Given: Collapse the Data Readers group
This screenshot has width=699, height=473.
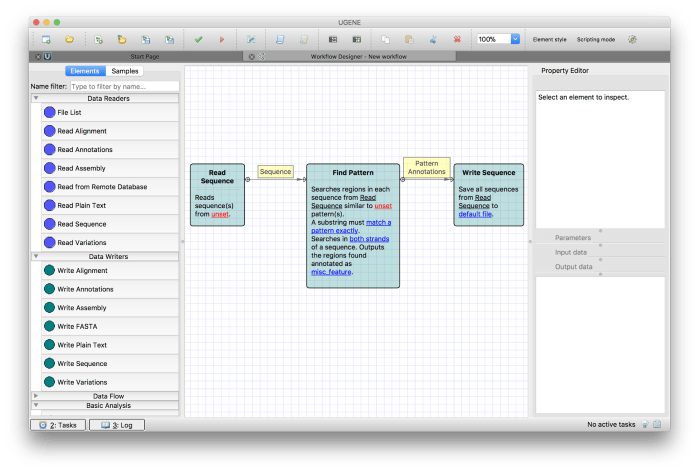Looking at the screenshot, I should pos(37,98).
